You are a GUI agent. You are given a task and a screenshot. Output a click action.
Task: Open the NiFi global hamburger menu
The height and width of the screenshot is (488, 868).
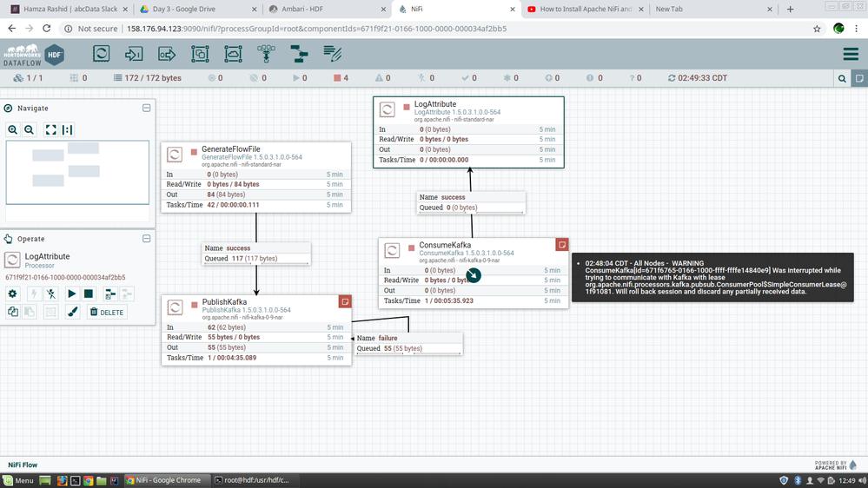point(851,54)
